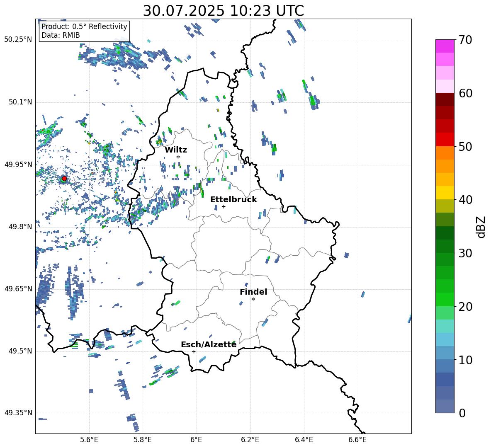Click the longitude label 5.8°E

pyautogui.click(x=143, y=440)
